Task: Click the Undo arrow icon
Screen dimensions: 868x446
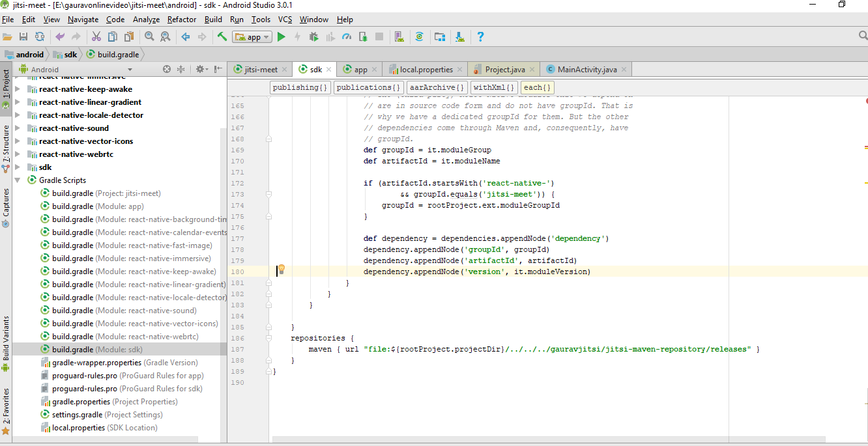Action: (x=60, y=37)
